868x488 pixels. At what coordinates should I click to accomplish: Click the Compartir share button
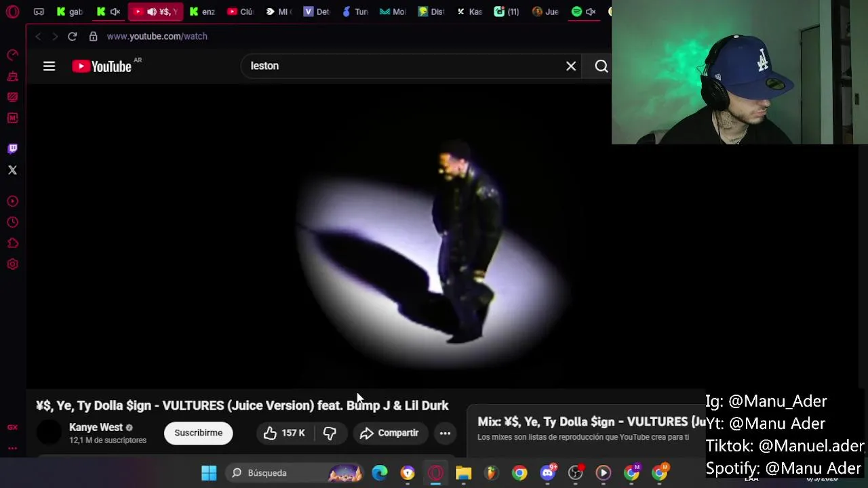[389, 432]
